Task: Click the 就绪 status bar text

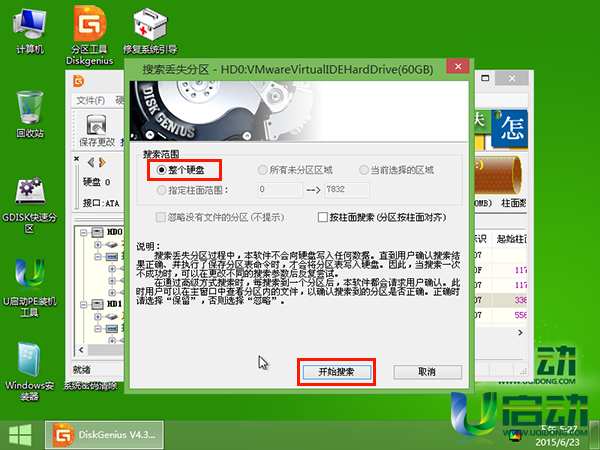Action: (x=82, y=370)
